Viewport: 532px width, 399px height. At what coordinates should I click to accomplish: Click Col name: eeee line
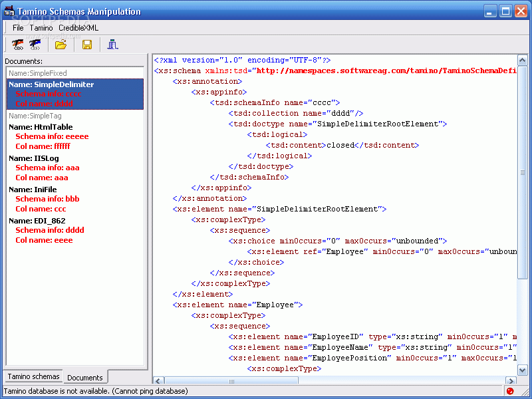coord(44,240)
